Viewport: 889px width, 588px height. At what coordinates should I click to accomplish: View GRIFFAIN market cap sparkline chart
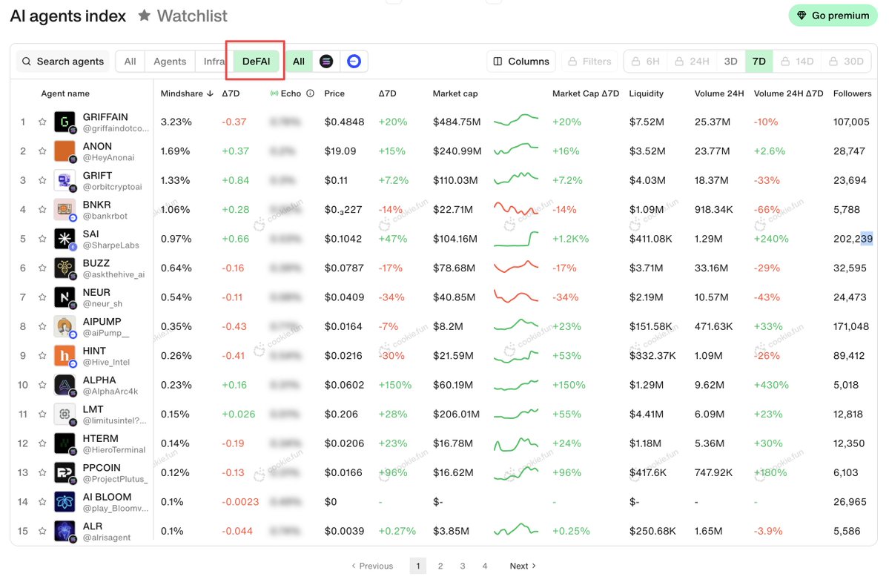point(516,120)
